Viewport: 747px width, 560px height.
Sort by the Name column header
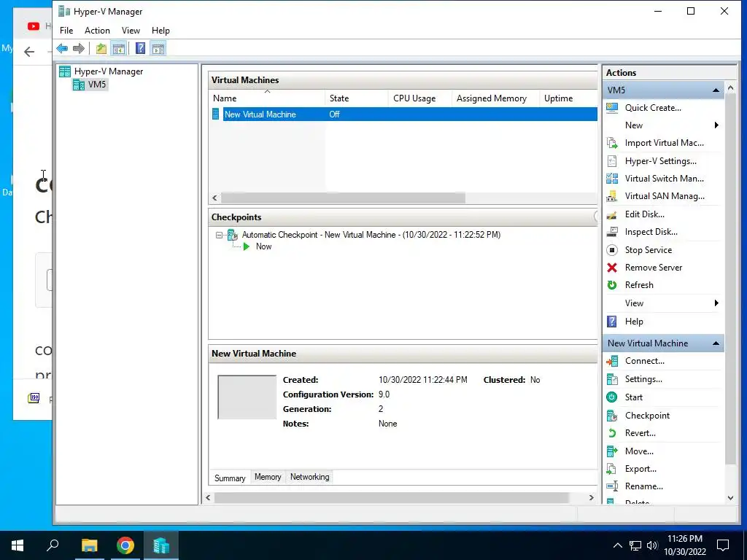(267, 98)
